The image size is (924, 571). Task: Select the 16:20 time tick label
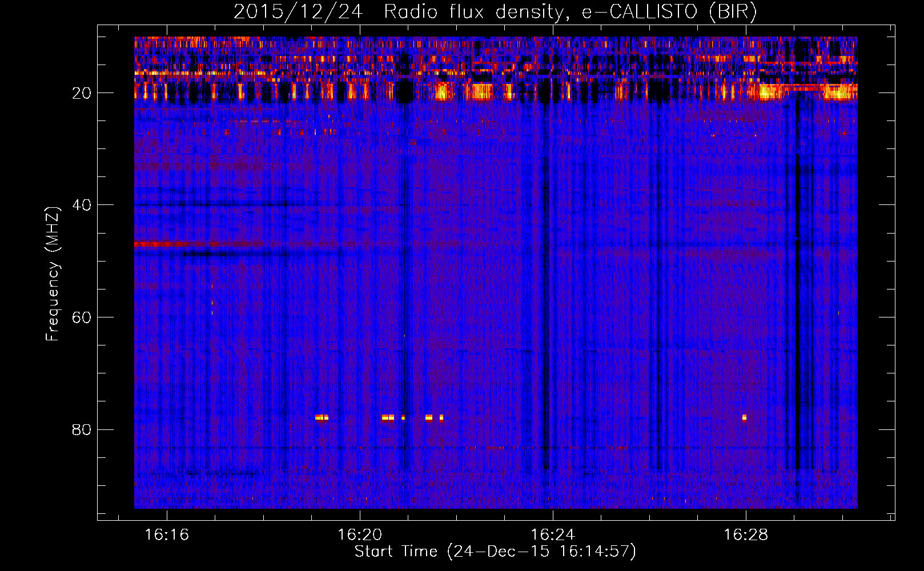[360, 534]
